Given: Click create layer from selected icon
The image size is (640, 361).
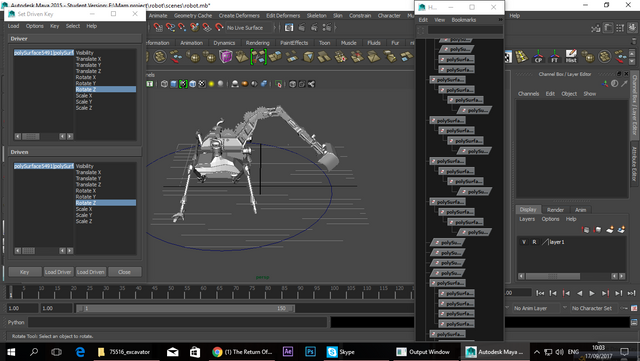Looking at the screenshot, I should 622,230.
